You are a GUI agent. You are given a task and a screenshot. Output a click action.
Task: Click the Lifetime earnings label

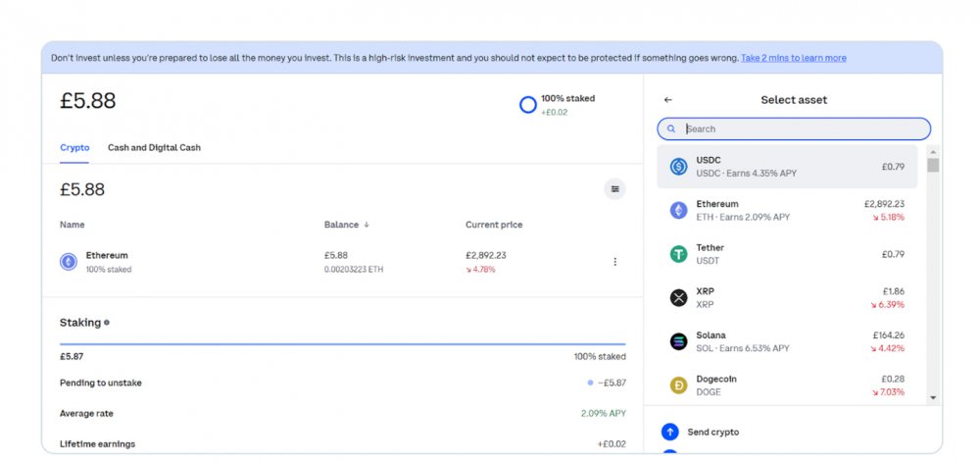[x=97, y=444]
